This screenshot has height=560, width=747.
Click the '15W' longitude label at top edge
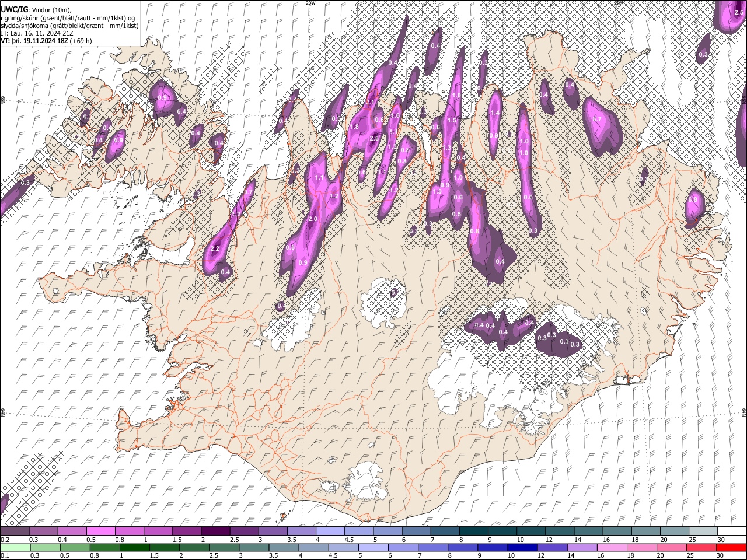(x=618, y=3)
